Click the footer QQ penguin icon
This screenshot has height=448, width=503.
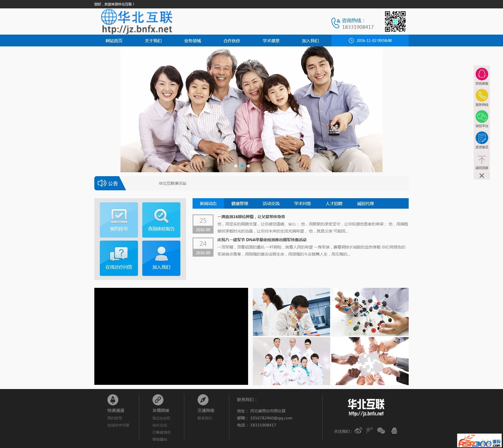[x=394, y=431]
